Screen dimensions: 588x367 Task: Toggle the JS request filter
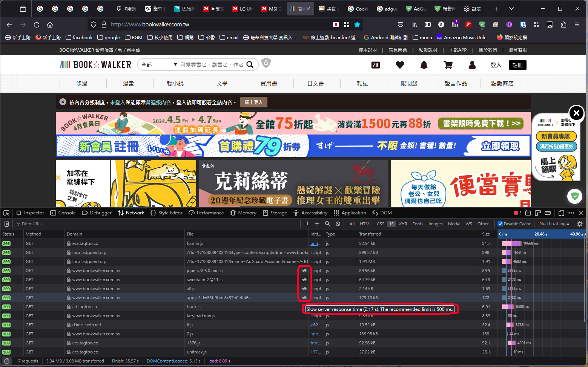point(391,223)
